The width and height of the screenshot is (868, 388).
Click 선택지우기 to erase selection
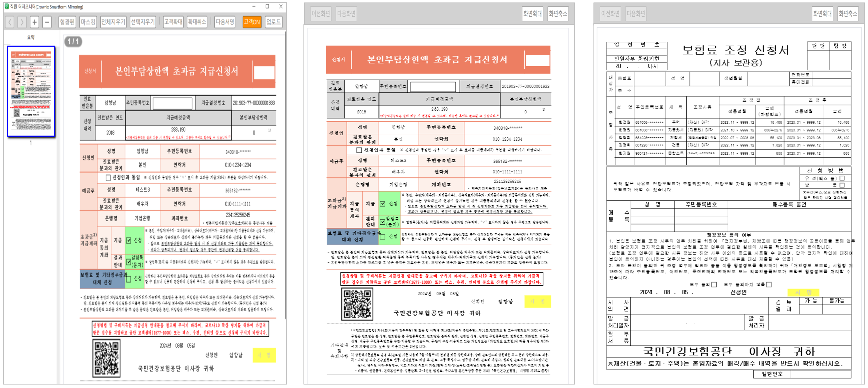coord(143,22)
